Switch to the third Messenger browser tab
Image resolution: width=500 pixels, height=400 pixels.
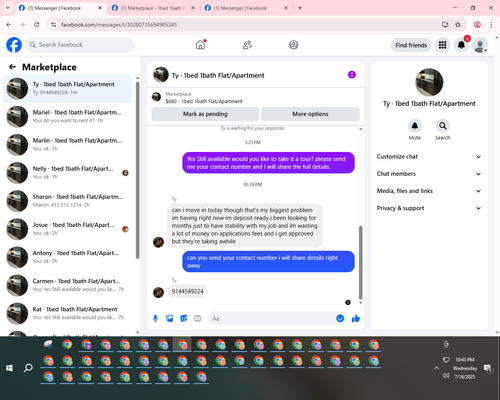point(246,8)
